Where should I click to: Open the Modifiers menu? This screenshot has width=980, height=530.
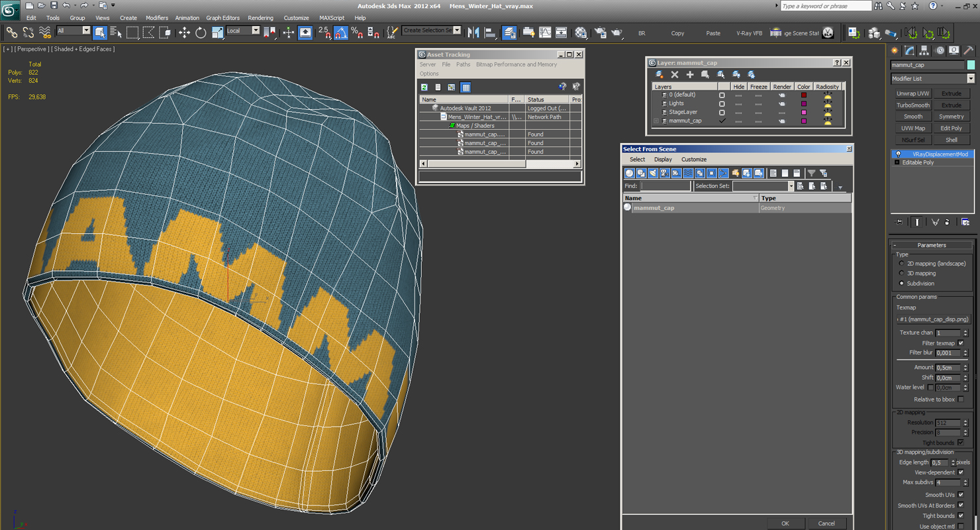tap(157, 18)
